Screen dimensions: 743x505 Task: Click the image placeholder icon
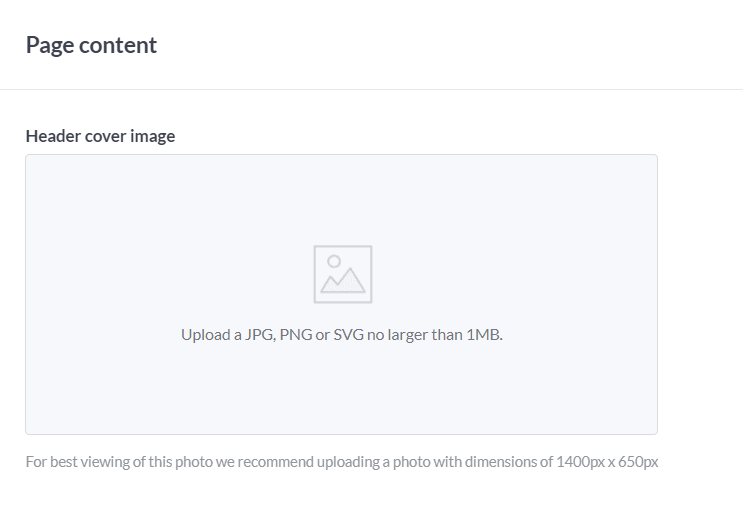click(342, 274)
